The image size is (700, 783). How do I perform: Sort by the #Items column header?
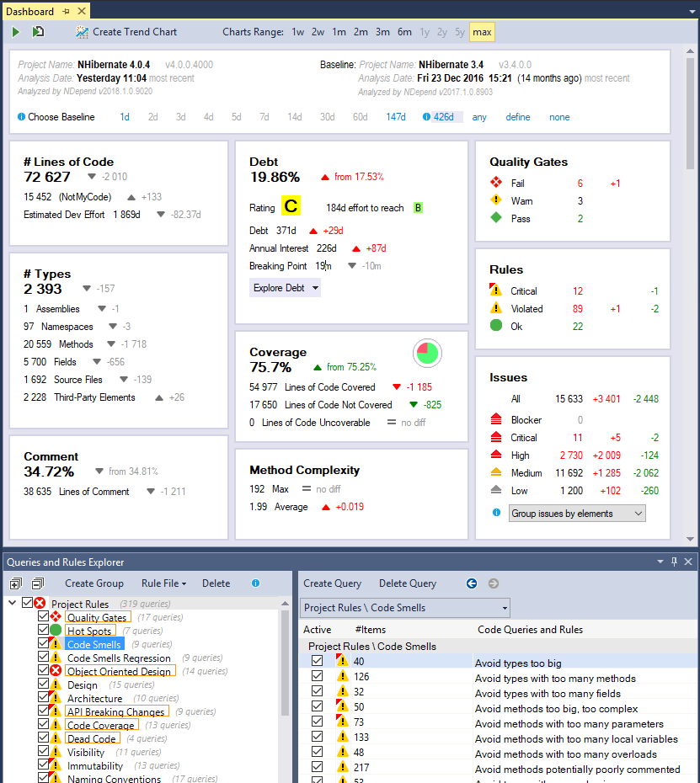tap(371, 630)
